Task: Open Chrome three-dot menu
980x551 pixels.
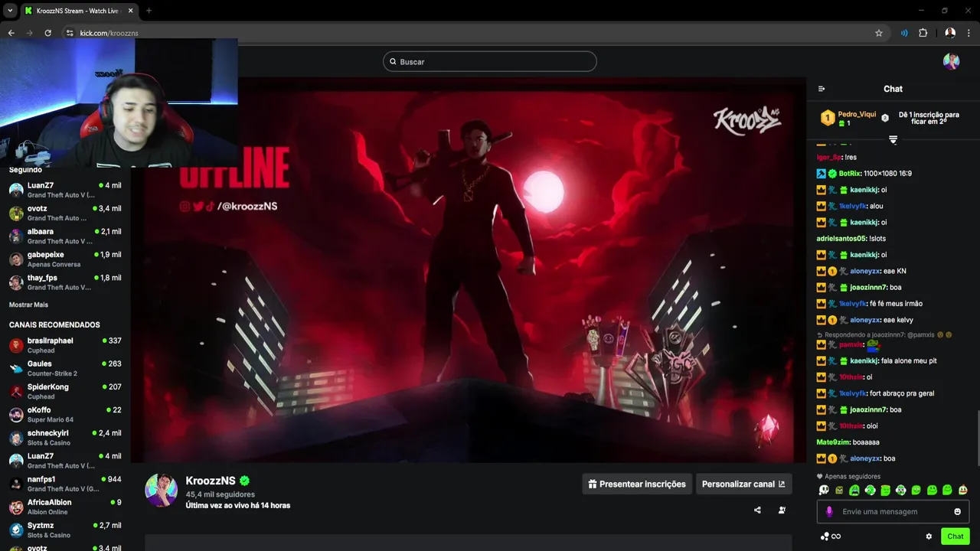Action: [969, 33]
